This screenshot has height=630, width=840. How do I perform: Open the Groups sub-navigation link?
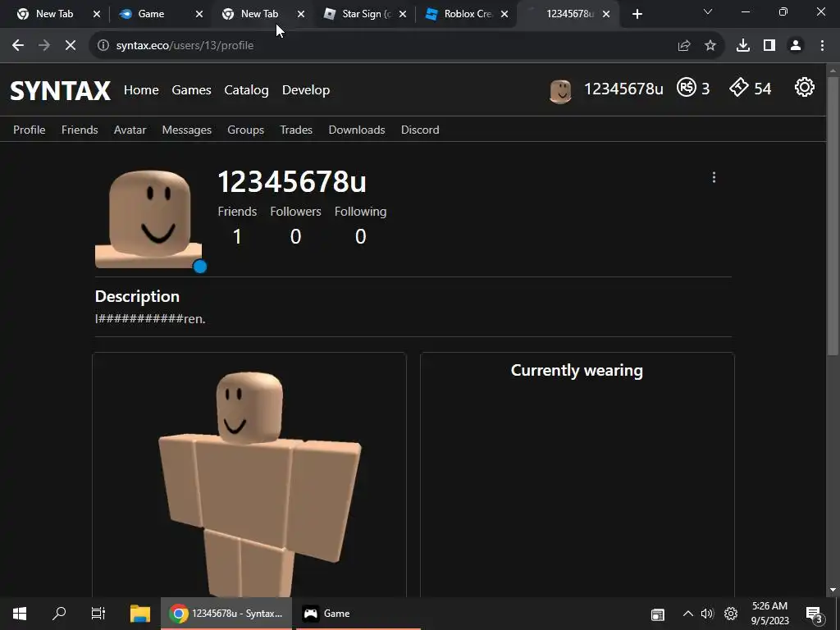(x=246, y=130)
